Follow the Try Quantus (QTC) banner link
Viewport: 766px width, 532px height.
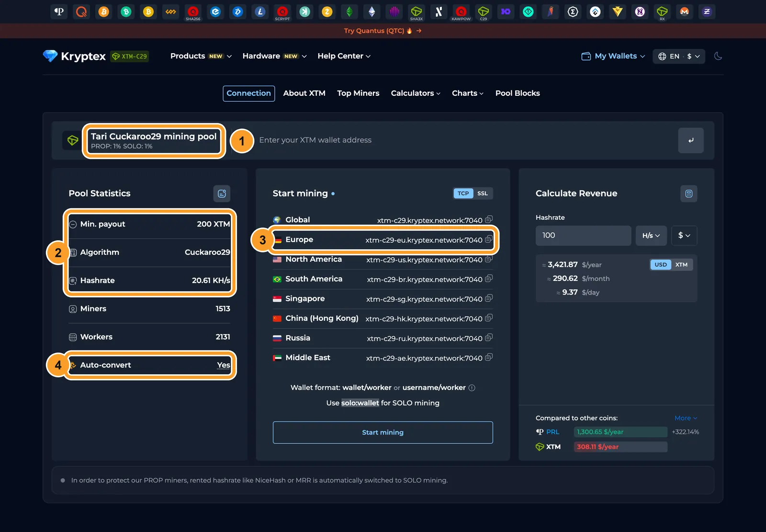point(383,31)
